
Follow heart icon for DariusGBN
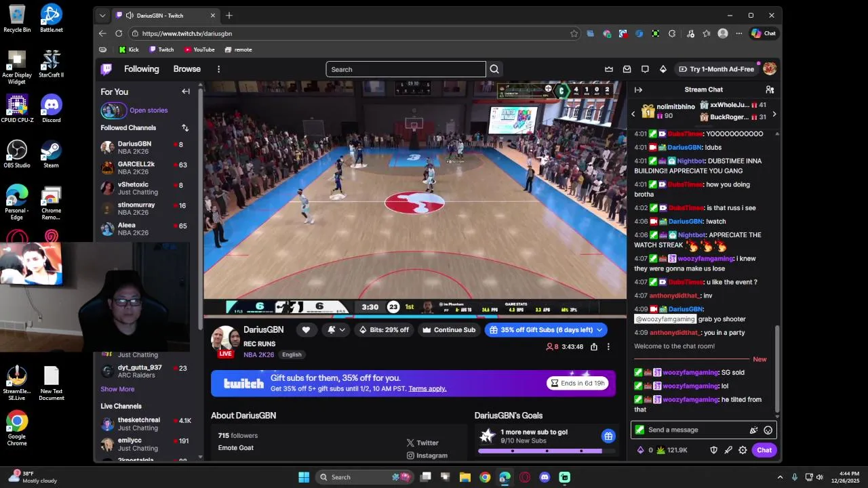point(306,330)
